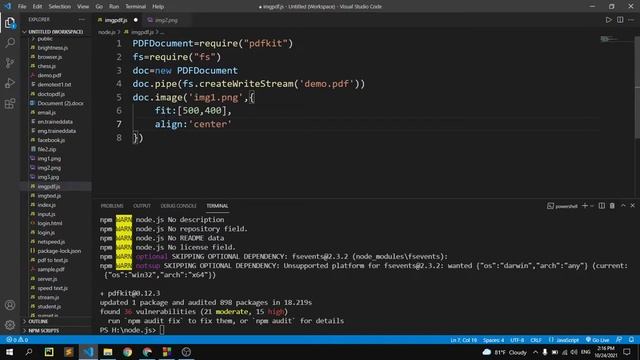Change language mode from JavaScript

click(564, 340)
